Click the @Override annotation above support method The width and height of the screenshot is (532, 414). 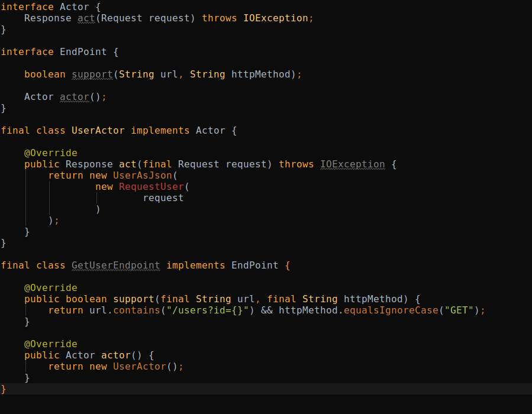point(51,287)
